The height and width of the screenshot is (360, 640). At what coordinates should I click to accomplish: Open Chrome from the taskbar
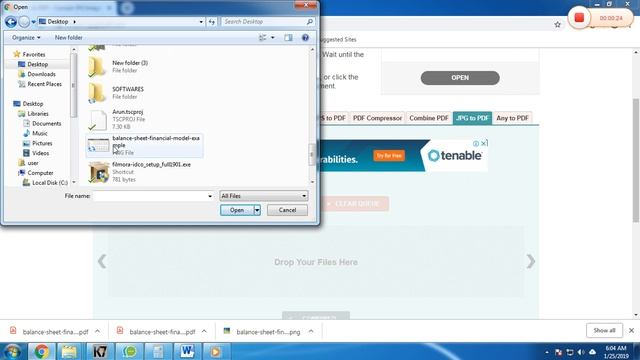click(x=42, y=351)
